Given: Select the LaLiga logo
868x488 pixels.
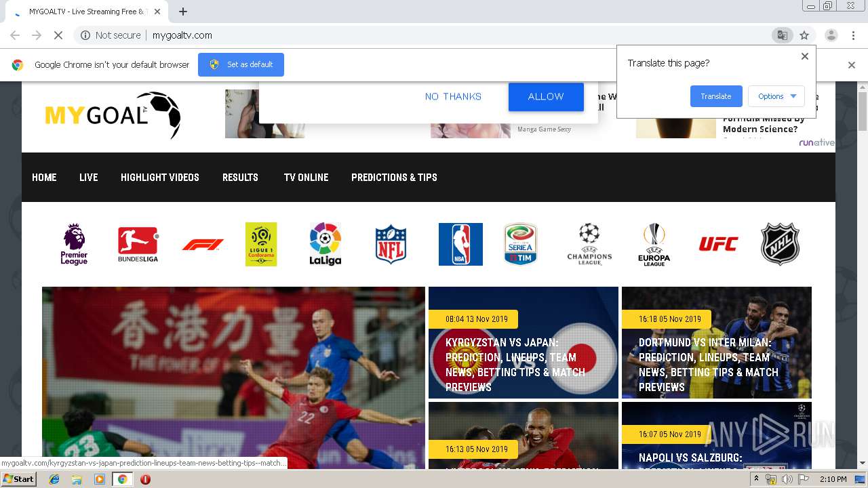Looking at the screenshot, I should click(x=325, y=244).
